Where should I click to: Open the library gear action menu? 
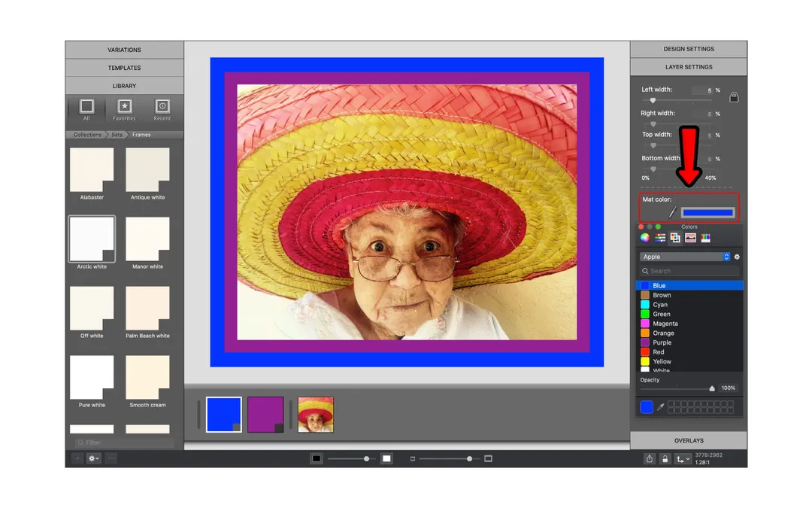click(94, 458)
